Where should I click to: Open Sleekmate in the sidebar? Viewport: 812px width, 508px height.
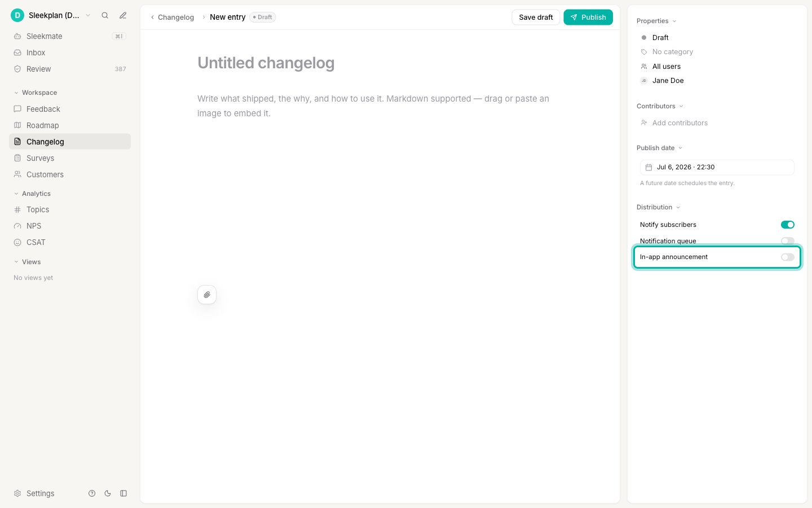pos(70,36)
